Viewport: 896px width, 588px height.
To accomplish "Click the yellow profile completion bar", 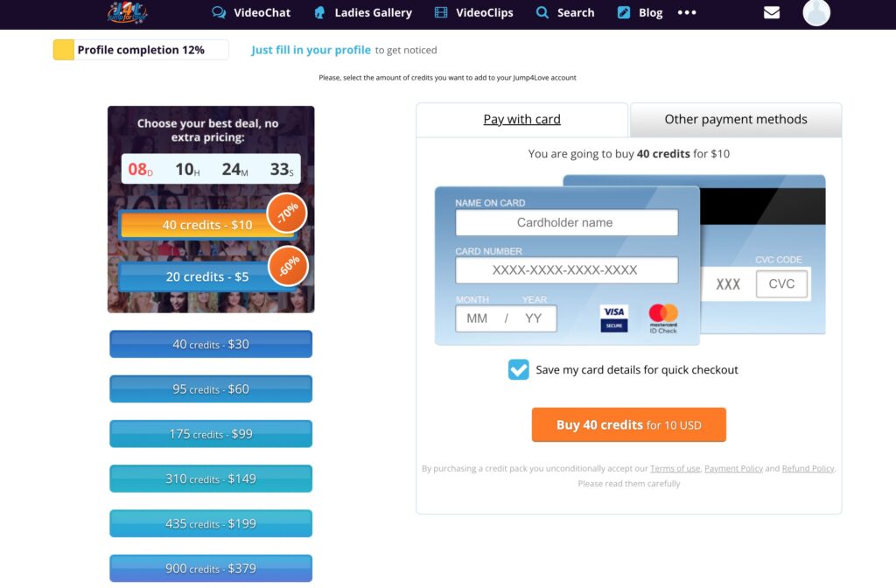I will coord(64,50).
